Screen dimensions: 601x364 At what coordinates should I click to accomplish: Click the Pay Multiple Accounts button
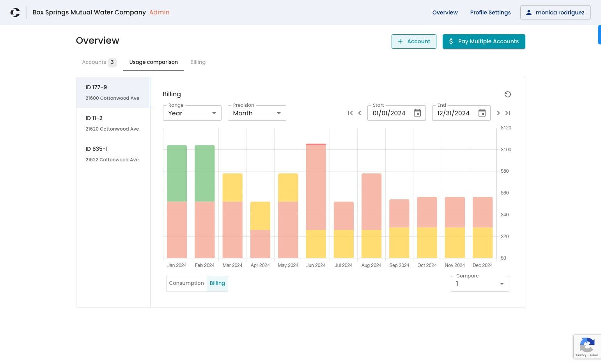click(484, 42)
